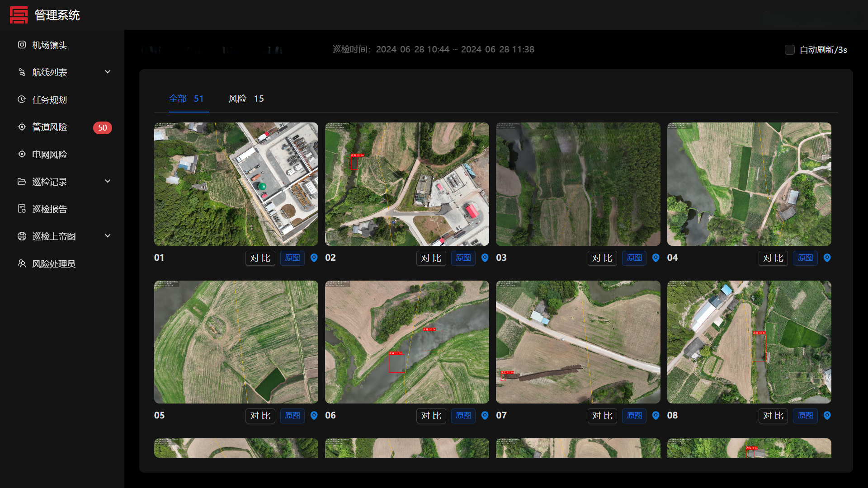Screen dimensions: 868x488
Task: Open 任务规划 menu item
Action: click(62, 100)
